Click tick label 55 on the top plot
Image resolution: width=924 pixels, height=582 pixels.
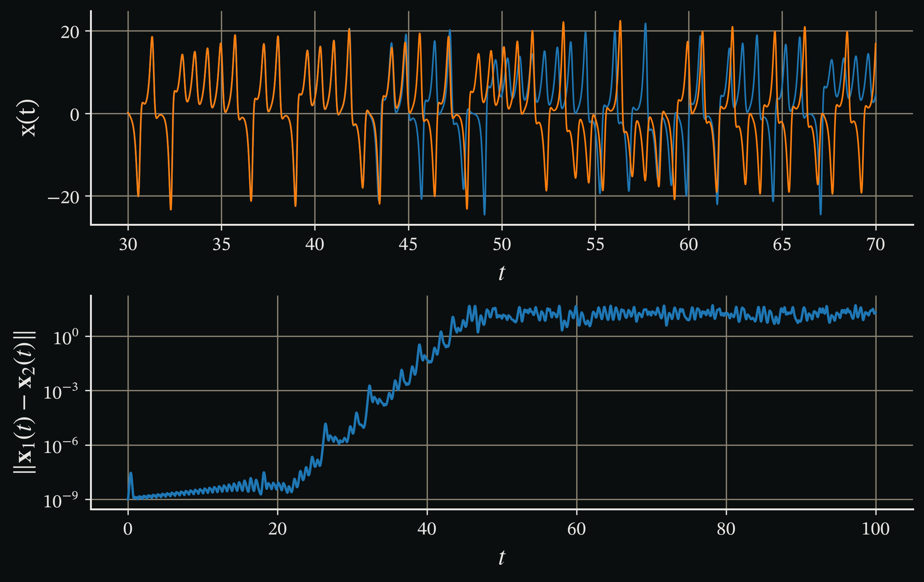[595, 244]
